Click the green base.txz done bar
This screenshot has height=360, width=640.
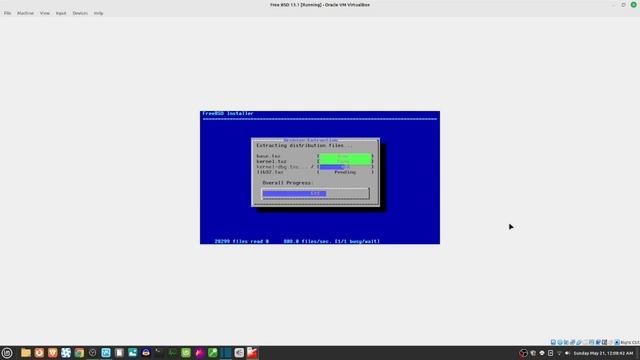(345, 156)
